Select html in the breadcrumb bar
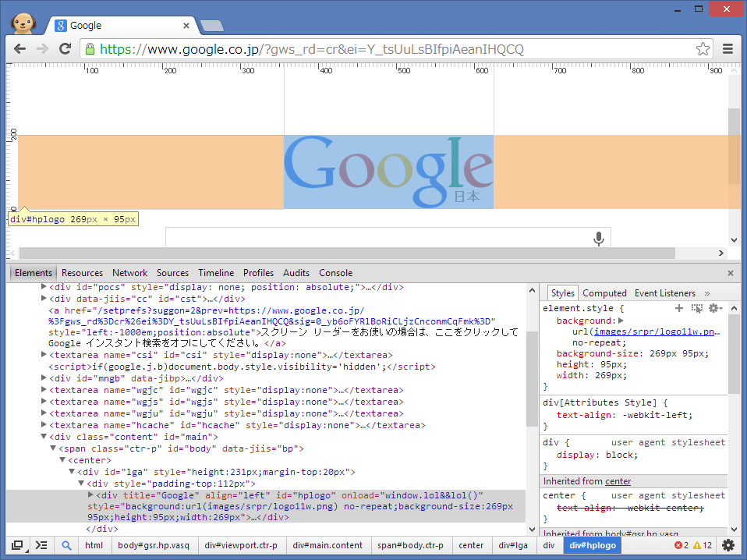The width and height of the screenshot is (747, 560). tap(94, 545)
